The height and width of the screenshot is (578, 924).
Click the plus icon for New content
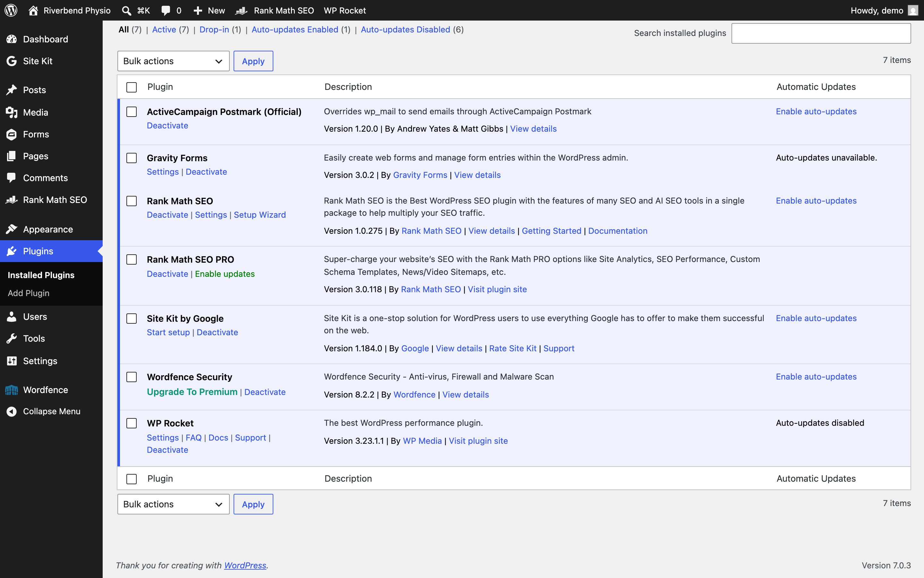click(198, 11)
